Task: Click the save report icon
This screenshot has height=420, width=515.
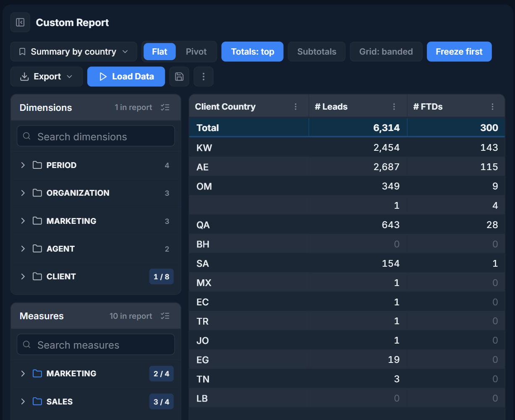Action: [179, 76]
